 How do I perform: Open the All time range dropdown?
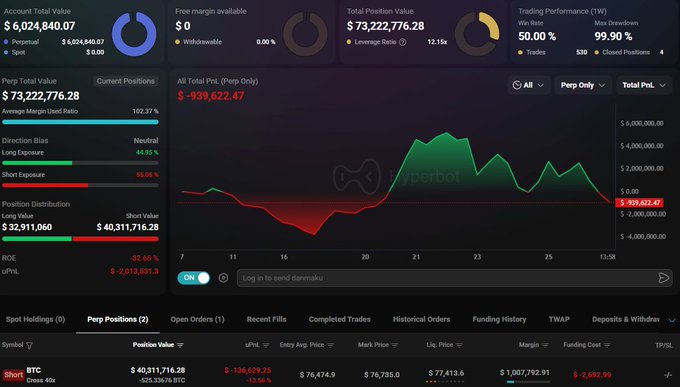click(x=529, y=85)
